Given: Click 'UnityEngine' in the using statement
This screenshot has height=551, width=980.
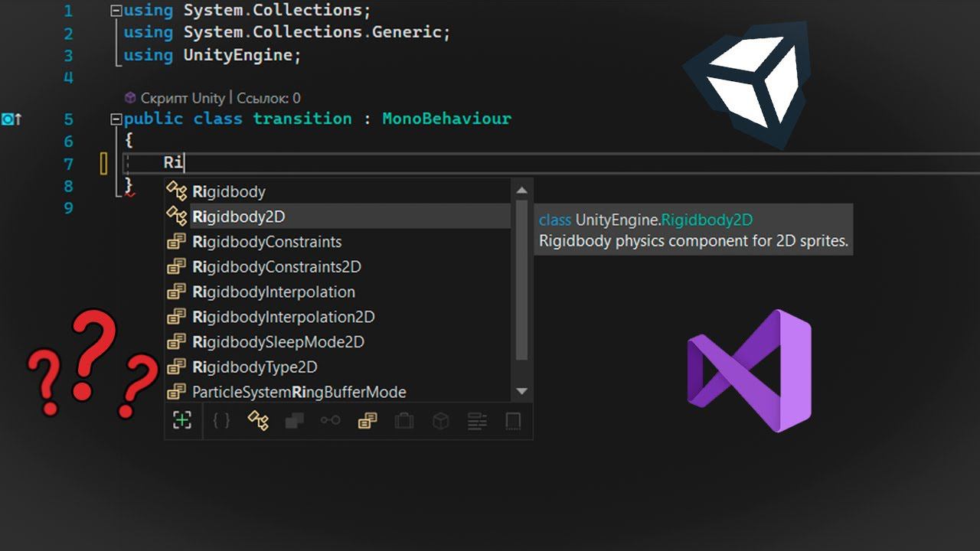Looking at the screenshot, I should point(238,55).
